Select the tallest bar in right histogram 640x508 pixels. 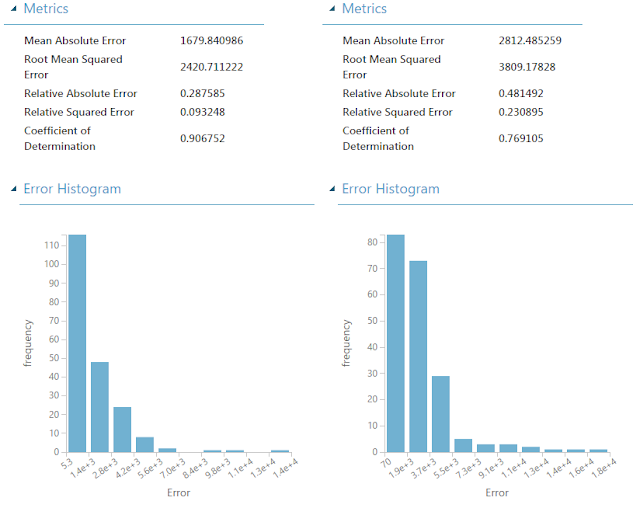pos(396,343)
